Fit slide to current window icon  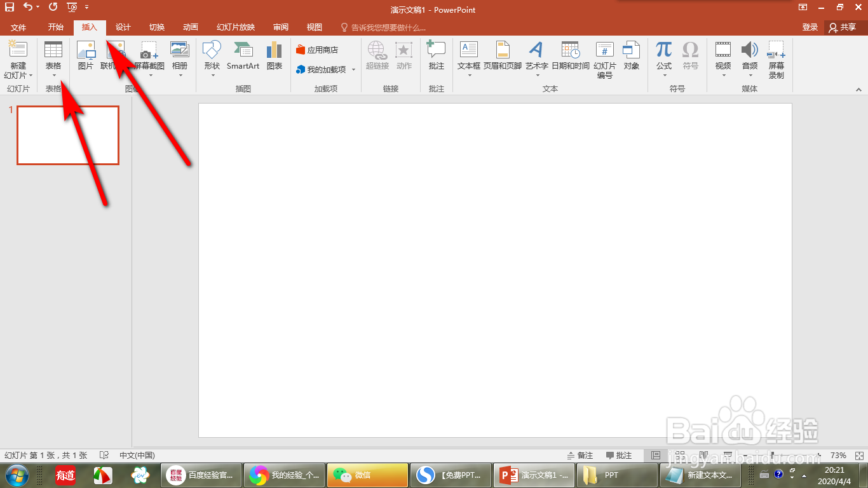pos(858,456)
